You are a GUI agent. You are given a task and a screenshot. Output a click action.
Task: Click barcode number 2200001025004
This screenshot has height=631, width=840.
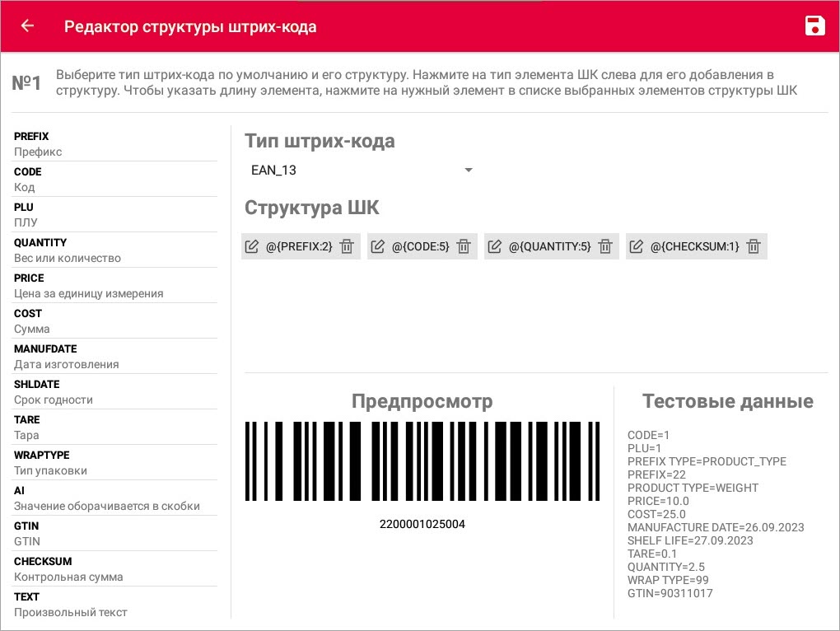[422, 524]
